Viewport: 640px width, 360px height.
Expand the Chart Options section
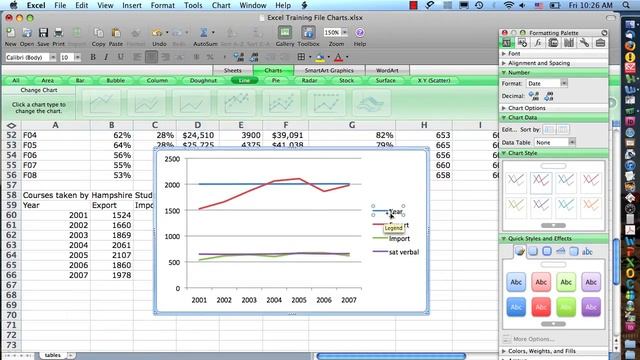(504, 108)
